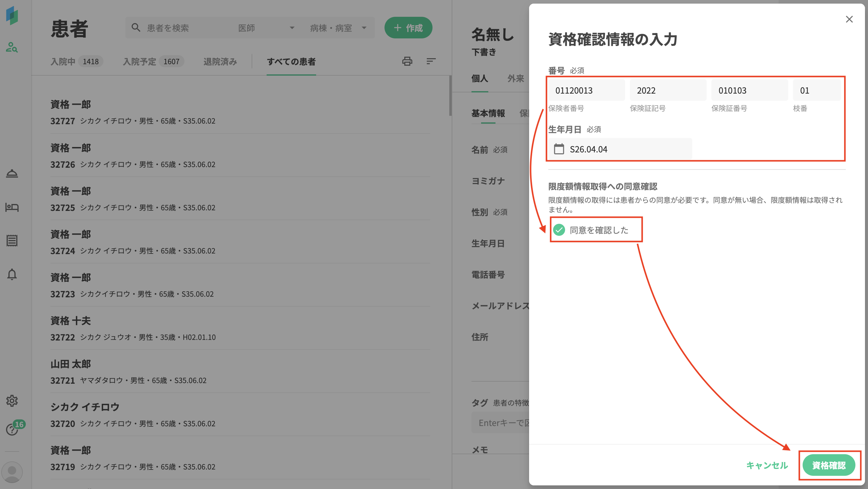Open patient 資格 一郎 32724
This screenshot has height=489, width=868.
tap(240, 241)
